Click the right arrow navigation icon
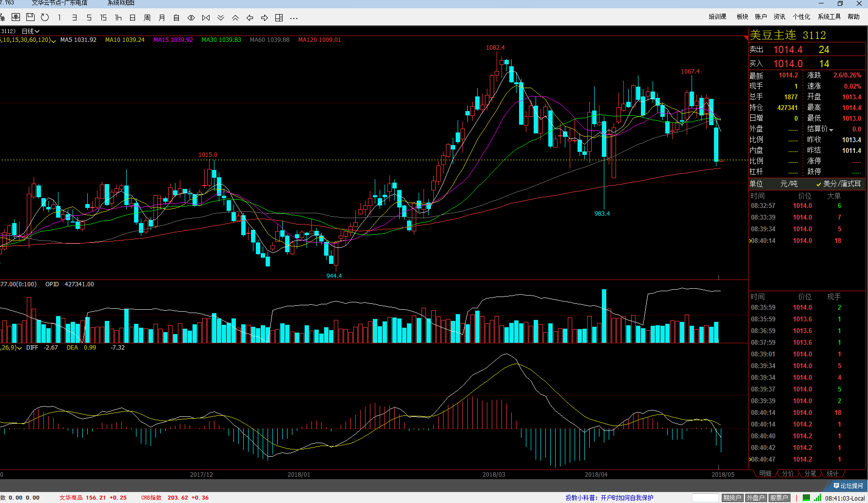 point(265,18)
